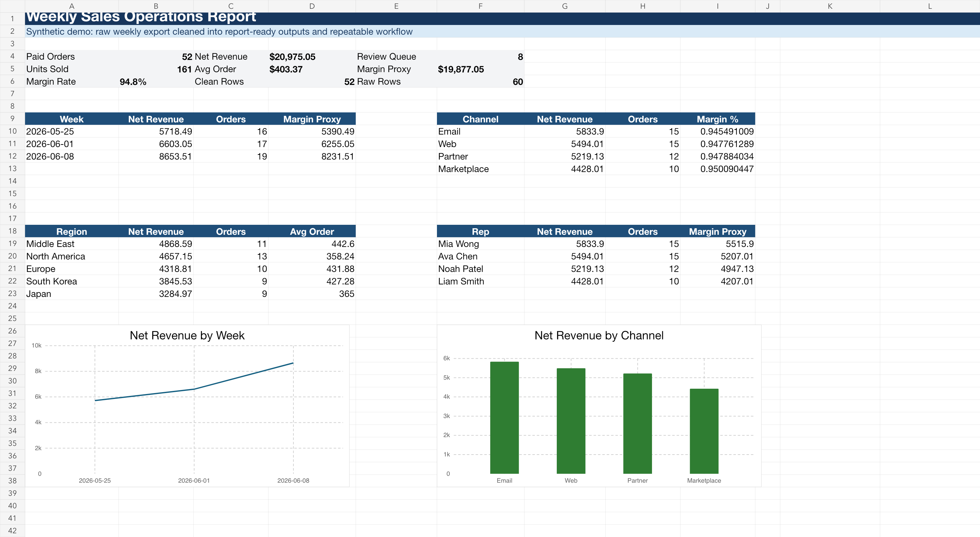Click the Partner channel cell
Image resolution: width=980 pixels, height=537 pixels.
point(481,156)
